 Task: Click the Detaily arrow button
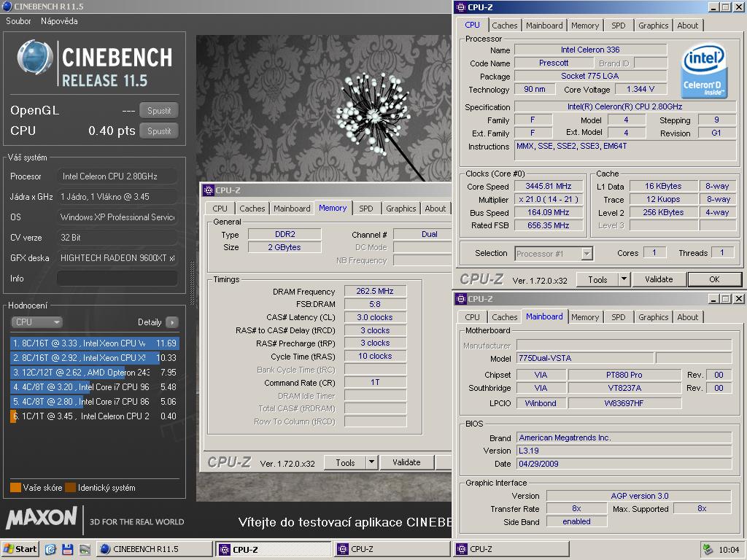pos(172,322)
